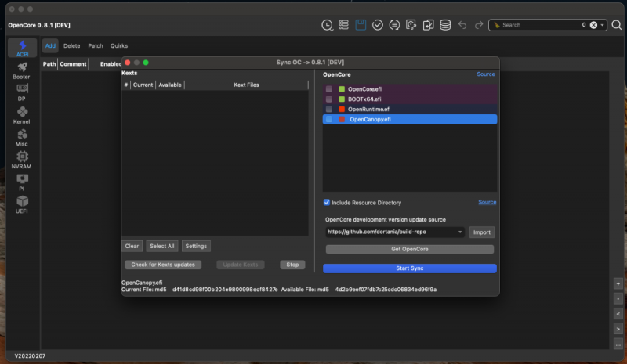
Task: Click inside the Search text field
Action: click(541, 25)
